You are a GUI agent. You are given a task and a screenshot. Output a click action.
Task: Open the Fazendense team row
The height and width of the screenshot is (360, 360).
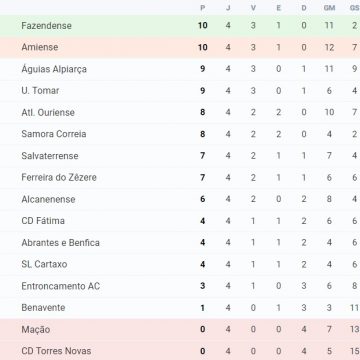point(180,26)
